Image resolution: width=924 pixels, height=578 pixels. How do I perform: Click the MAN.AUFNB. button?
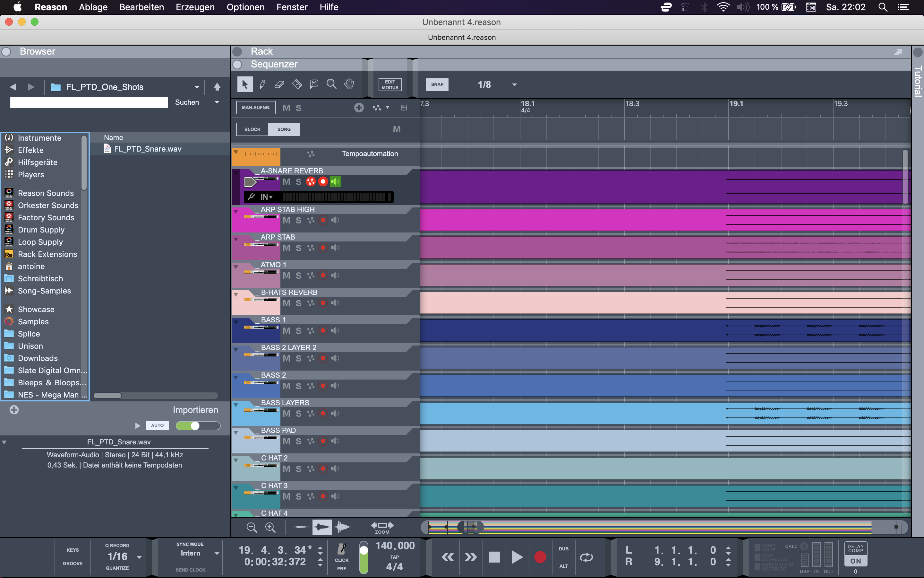point(256,108)
